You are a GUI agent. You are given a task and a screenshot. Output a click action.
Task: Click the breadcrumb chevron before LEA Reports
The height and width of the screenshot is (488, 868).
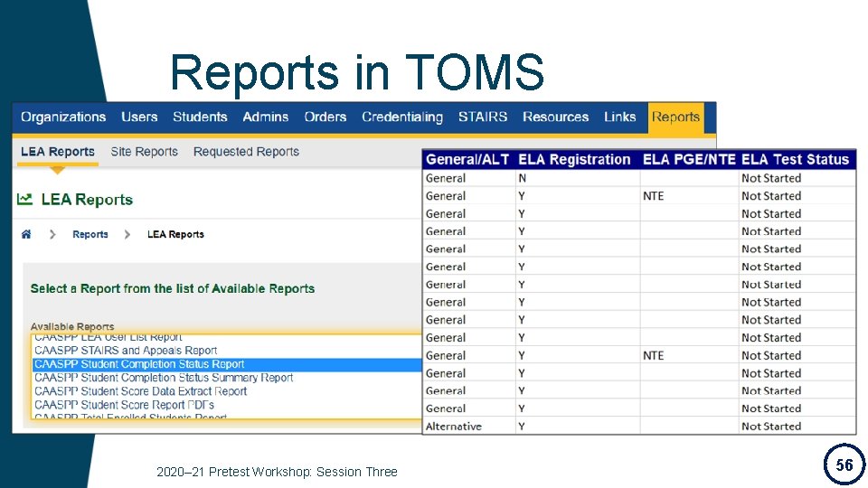(127, 234)
